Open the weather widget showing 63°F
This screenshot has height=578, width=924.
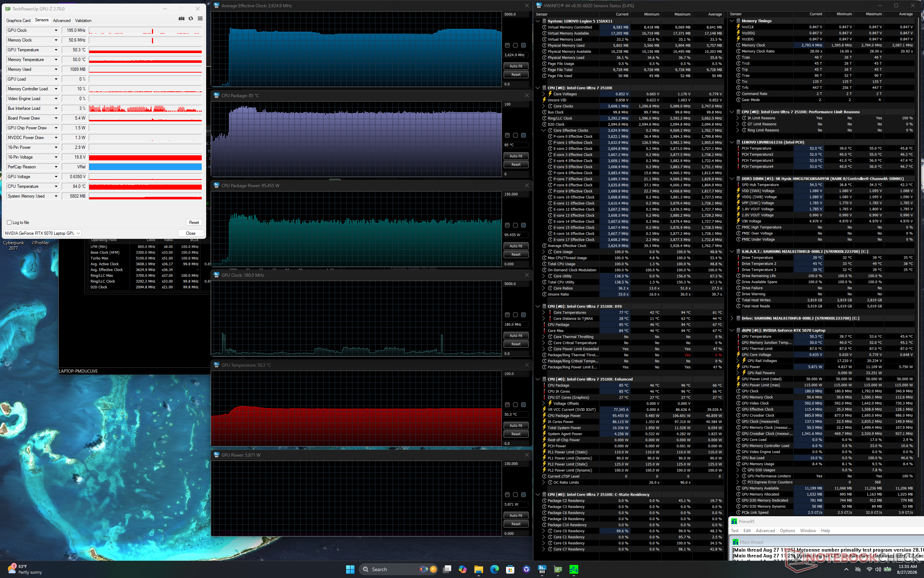[25, 569]
